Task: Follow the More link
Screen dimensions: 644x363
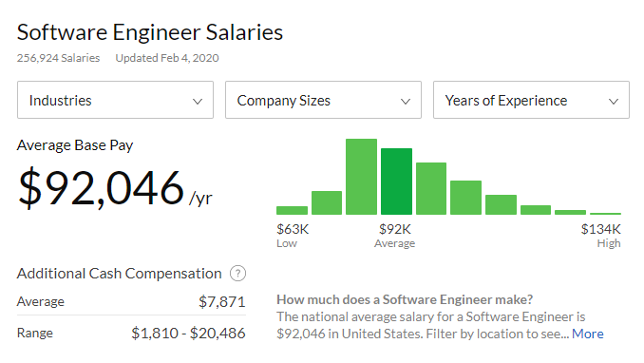Action: click(588, 334)
